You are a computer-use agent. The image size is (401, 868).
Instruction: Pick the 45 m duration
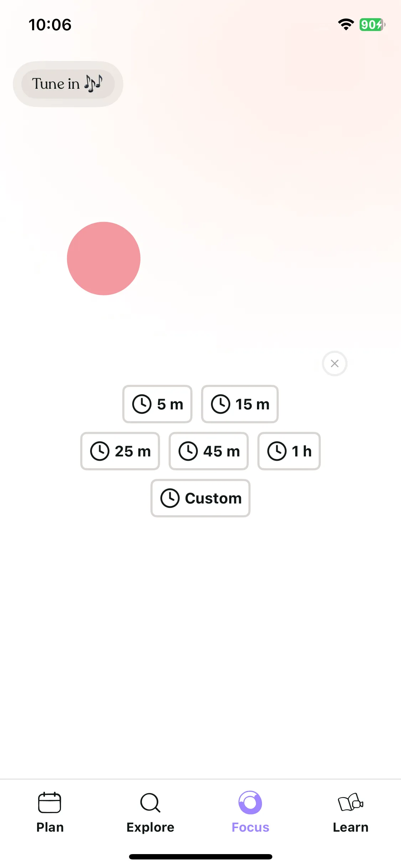click(x=209, y=451)
